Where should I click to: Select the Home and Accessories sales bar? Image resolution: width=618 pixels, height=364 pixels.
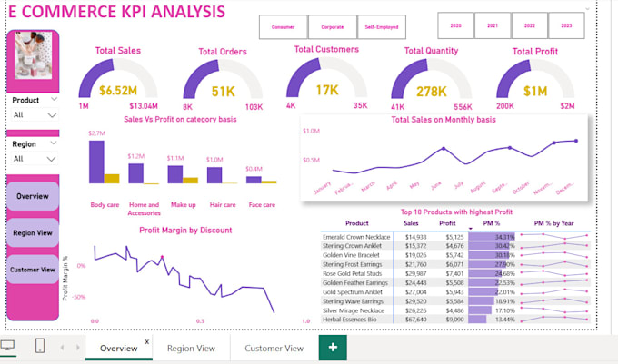pos(136,173)
